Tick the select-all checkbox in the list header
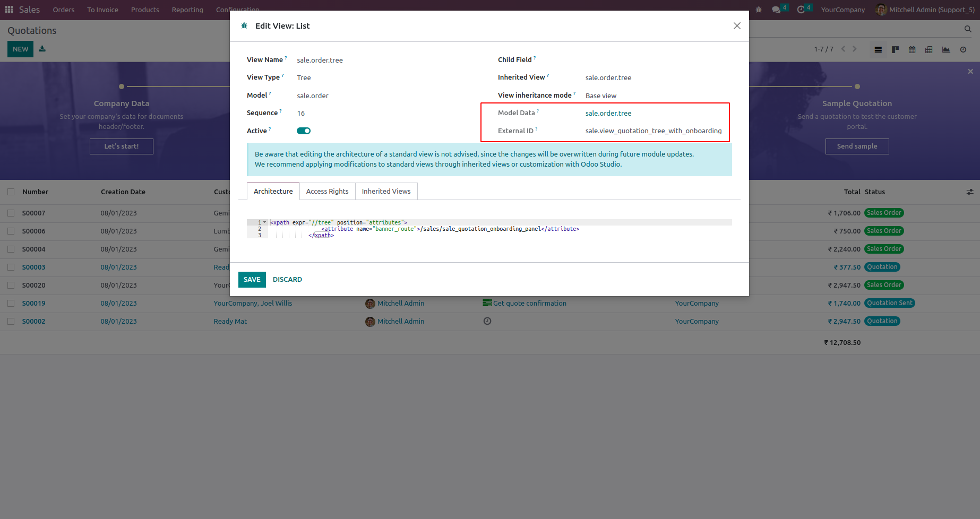Viewport: 980px width, 519px height. 11,192
